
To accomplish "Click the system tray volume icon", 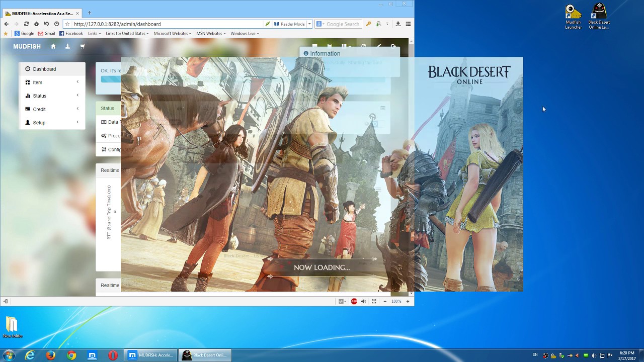I will 594,355.
